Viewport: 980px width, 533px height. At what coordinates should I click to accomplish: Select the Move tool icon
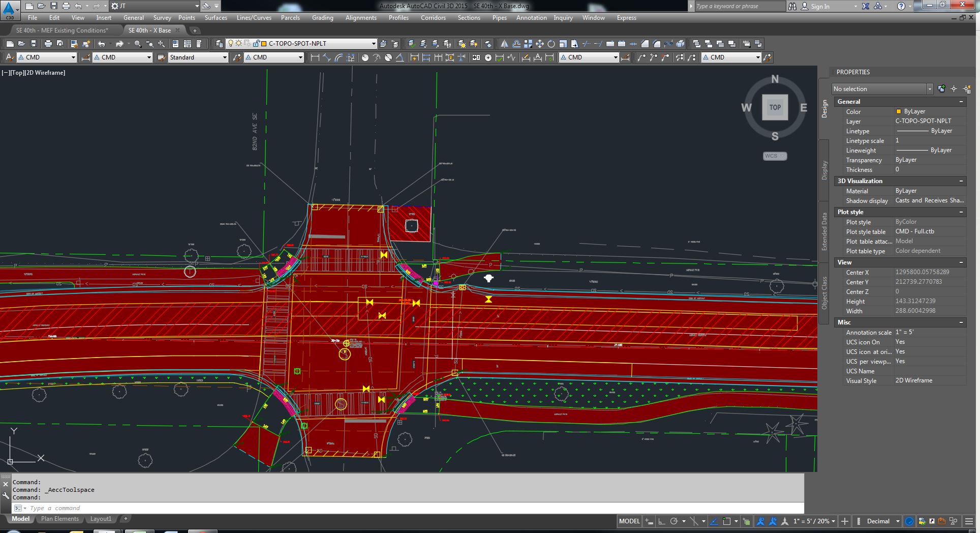540,44
